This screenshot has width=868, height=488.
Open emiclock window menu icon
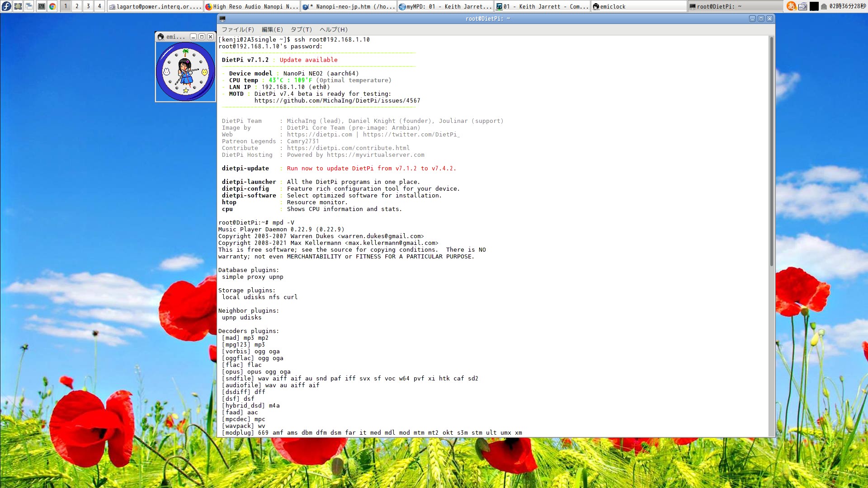(x=160, y=37)
